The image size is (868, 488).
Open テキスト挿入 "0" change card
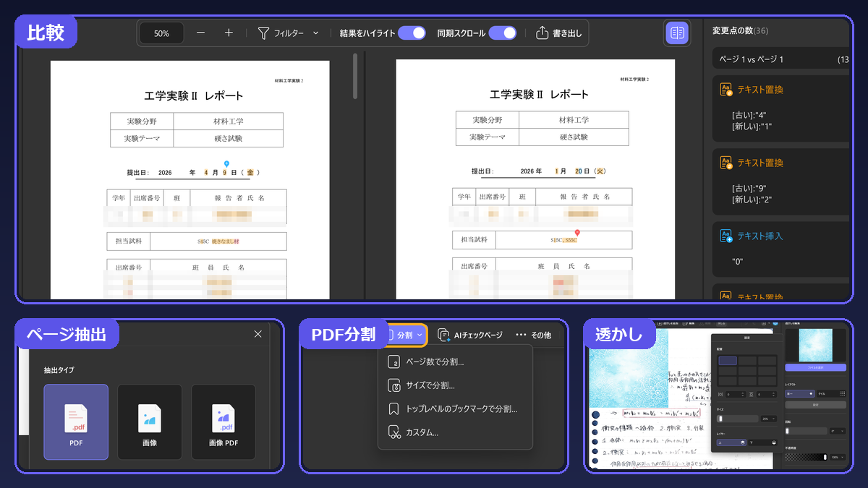tap(781, 249)
